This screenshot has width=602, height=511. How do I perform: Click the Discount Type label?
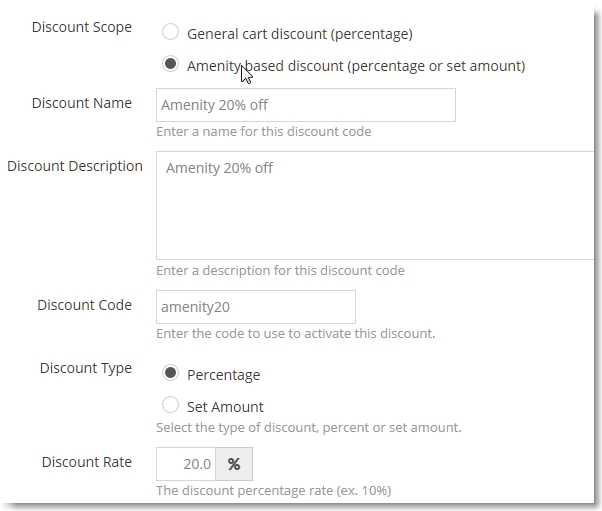[86, 368]
